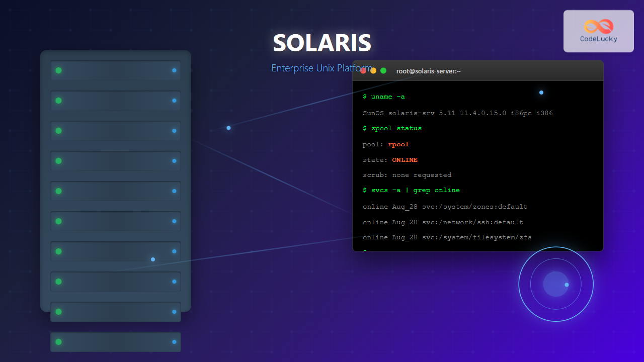Click the green LED on the topmost server unit
This screenshot has height=362, width=644.
point(58,70)
